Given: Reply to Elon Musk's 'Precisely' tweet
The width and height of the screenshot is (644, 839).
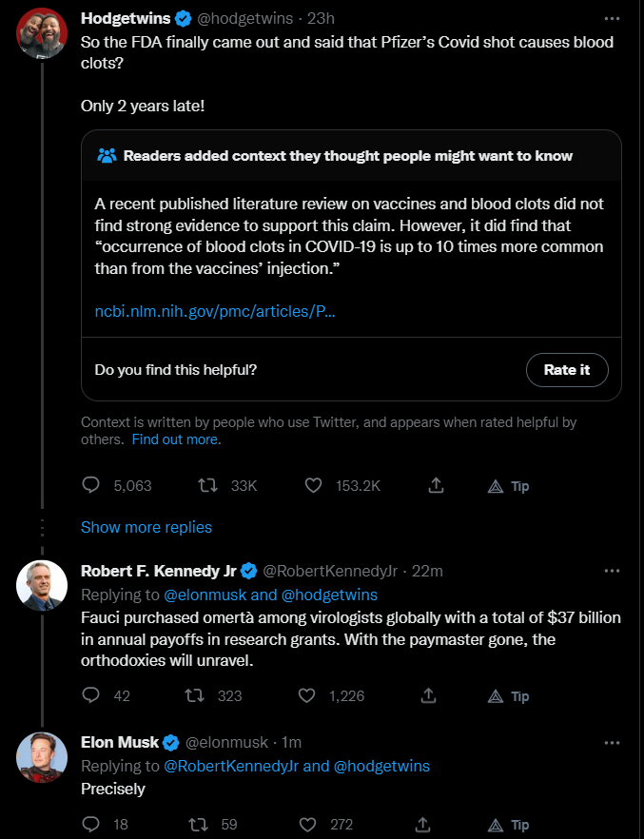Looking at the screenshot, I should (x=91, y=824).
